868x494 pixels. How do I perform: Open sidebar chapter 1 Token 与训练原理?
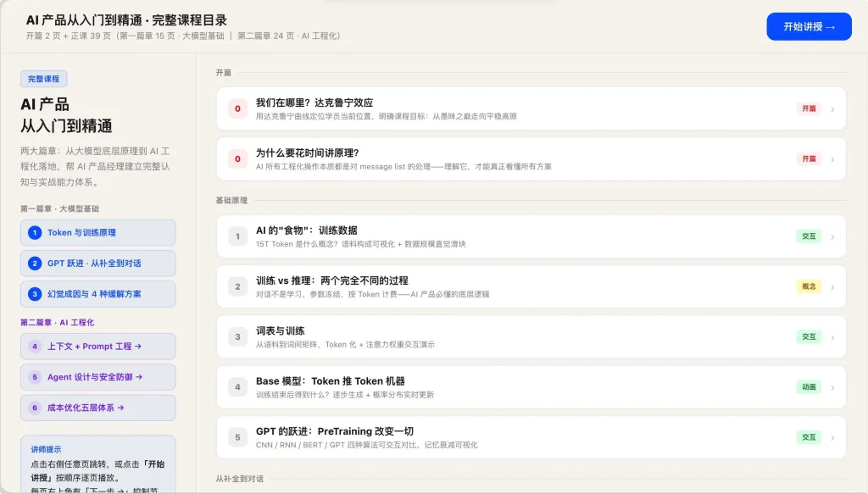(x=97, y=233)
